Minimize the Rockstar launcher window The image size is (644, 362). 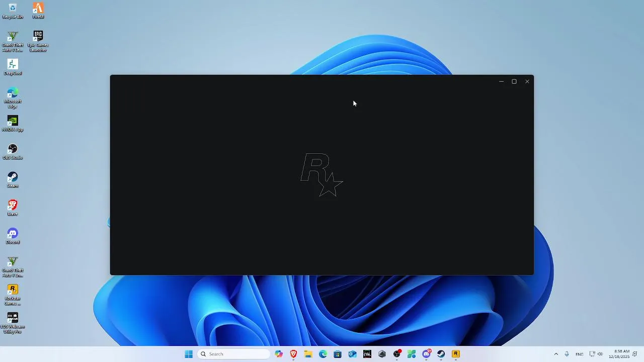tap(501, 81)
